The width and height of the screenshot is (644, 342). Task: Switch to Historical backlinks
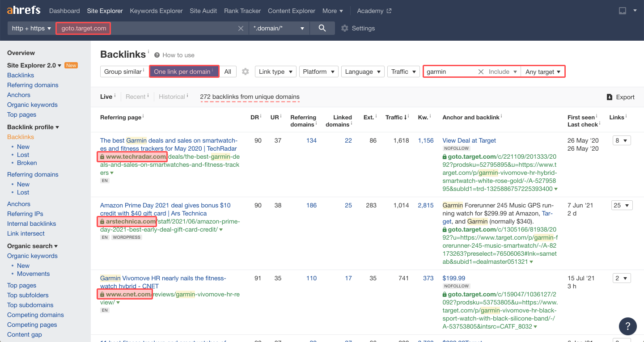(172, 97)
